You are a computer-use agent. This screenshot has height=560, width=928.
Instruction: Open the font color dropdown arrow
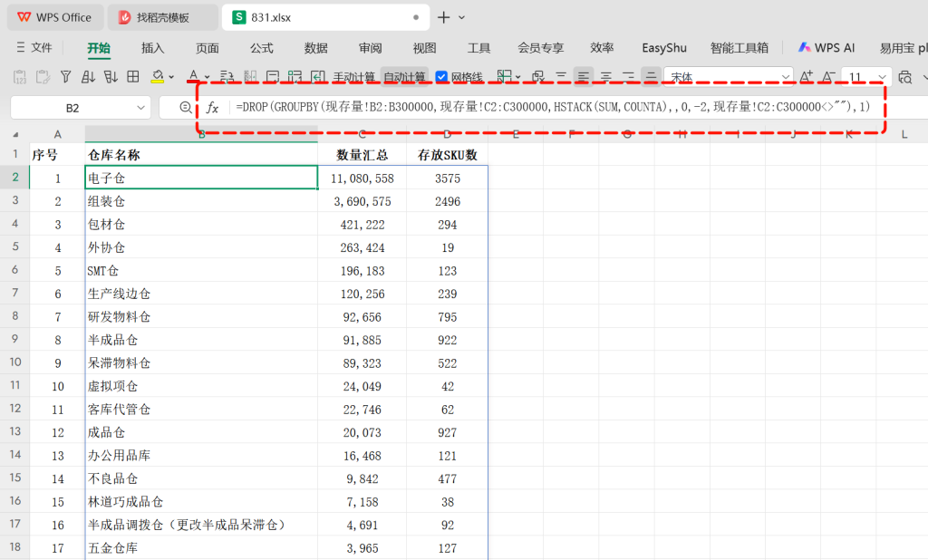pos(208,77)
